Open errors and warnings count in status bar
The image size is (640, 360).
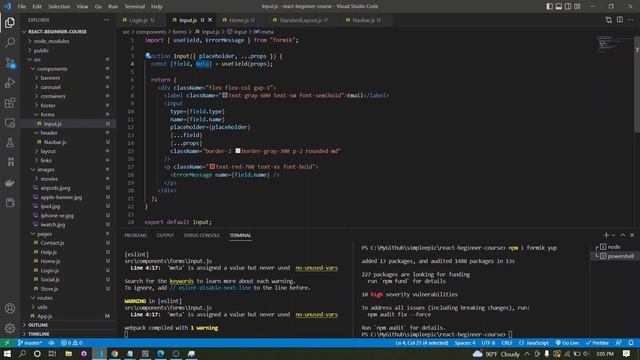click(71, 343)
